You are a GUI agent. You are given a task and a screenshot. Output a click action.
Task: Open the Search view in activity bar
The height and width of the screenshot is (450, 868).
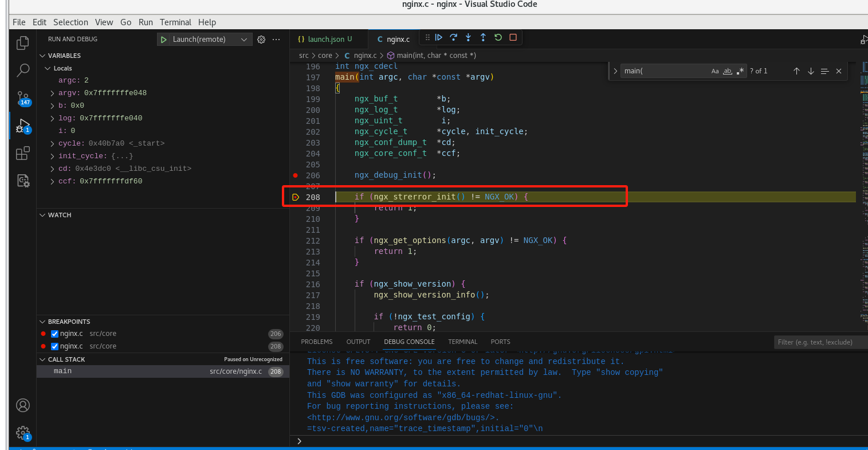pos(23,71)
